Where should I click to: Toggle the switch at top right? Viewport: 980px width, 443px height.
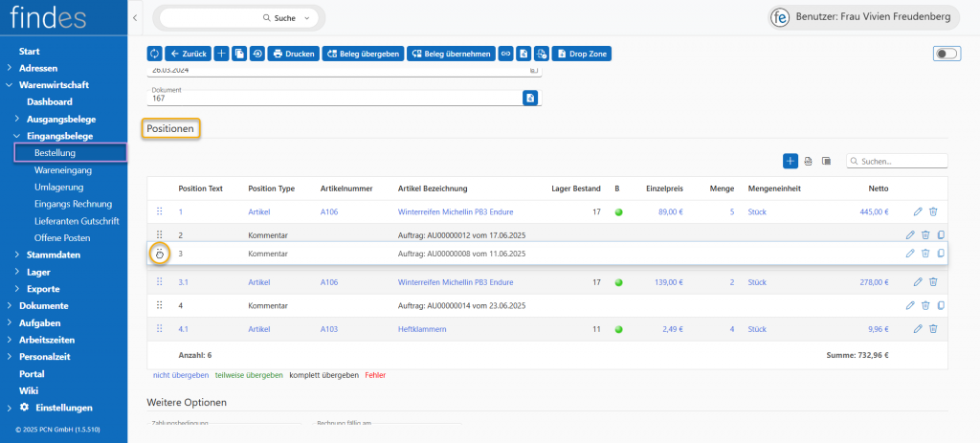[946, 54]
